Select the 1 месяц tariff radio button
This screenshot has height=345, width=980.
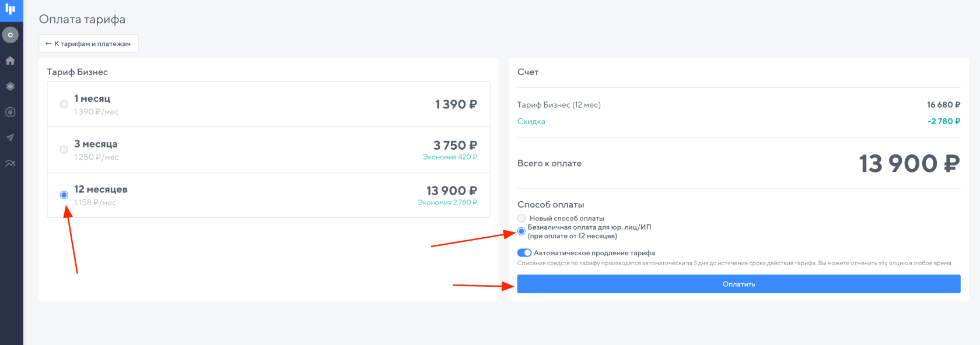(x=64, y=104)
